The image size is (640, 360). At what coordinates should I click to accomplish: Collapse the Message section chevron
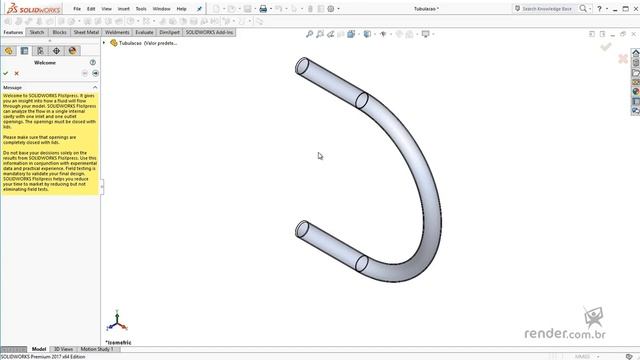[x=95, y=87]
